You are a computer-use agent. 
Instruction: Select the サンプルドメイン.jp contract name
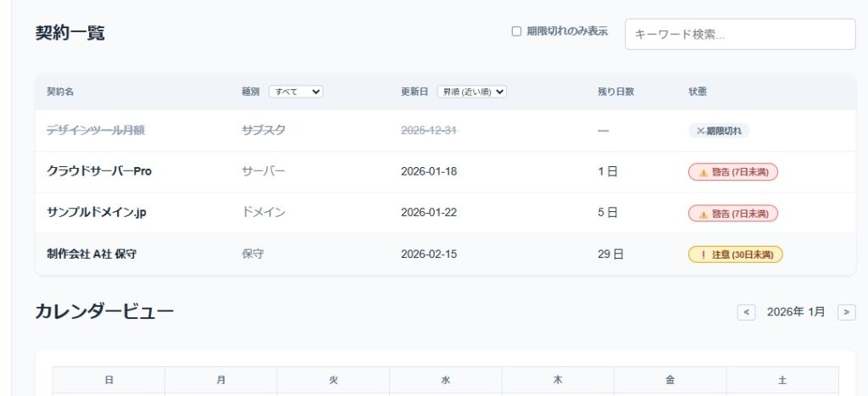tap(96, 213)
